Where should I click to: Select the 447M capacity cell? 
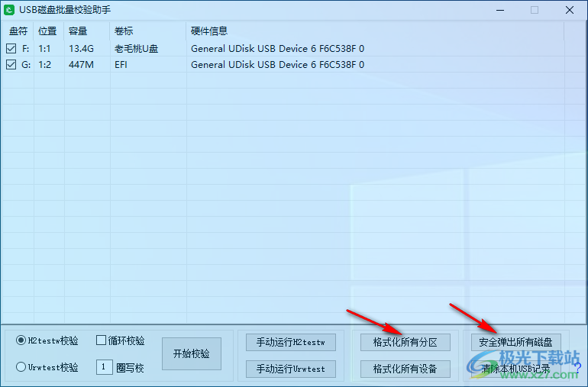[82, 64]
